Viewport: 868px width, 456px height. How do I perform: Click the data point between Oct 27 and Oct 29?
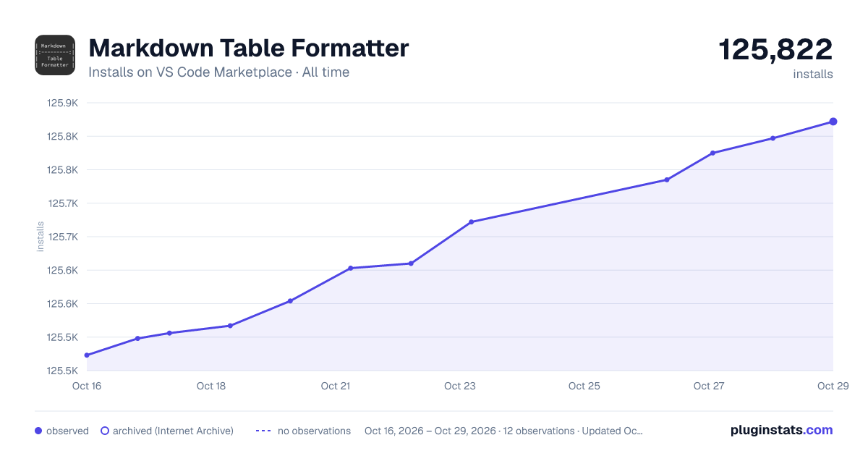tap(773, 138)
